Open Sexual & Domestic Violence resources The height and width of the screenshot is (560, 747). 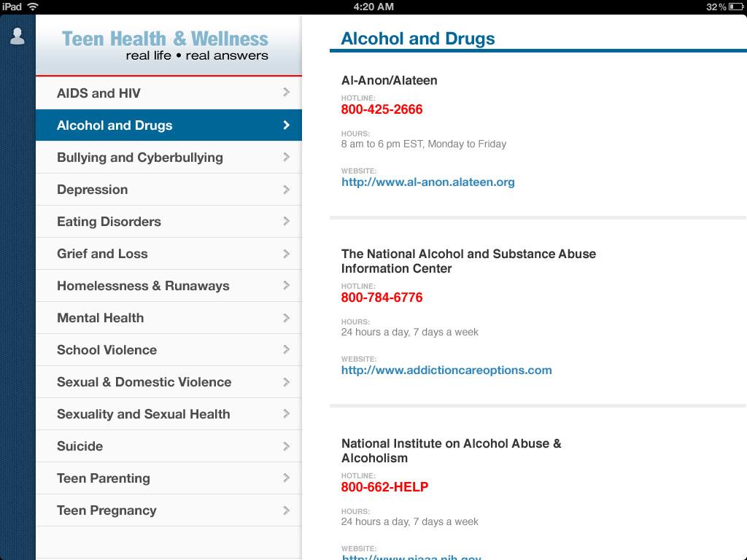click(169, 382)
